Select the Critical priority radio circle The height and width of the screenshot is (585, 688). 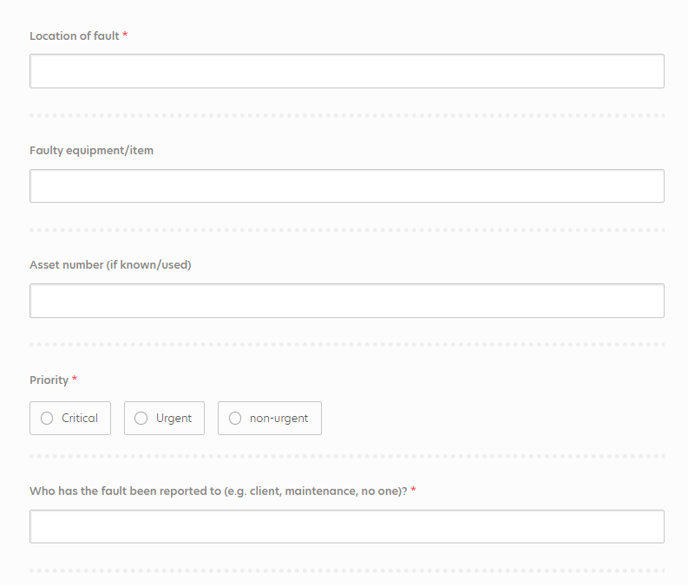point(47,418)
